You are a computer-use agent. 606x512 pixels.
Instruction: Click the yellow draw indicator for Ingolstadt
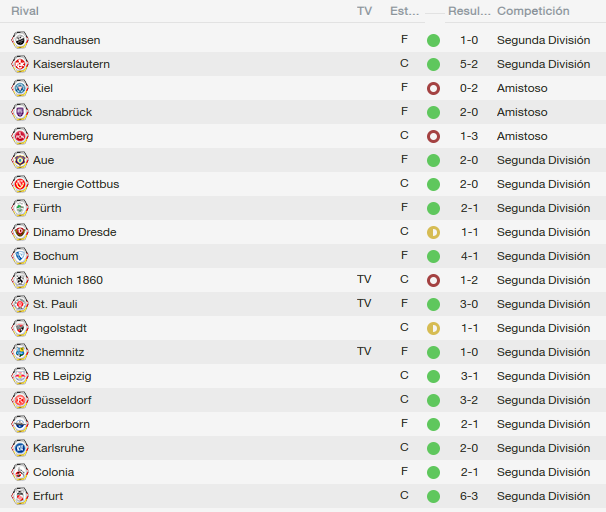[x=433, y=328]
